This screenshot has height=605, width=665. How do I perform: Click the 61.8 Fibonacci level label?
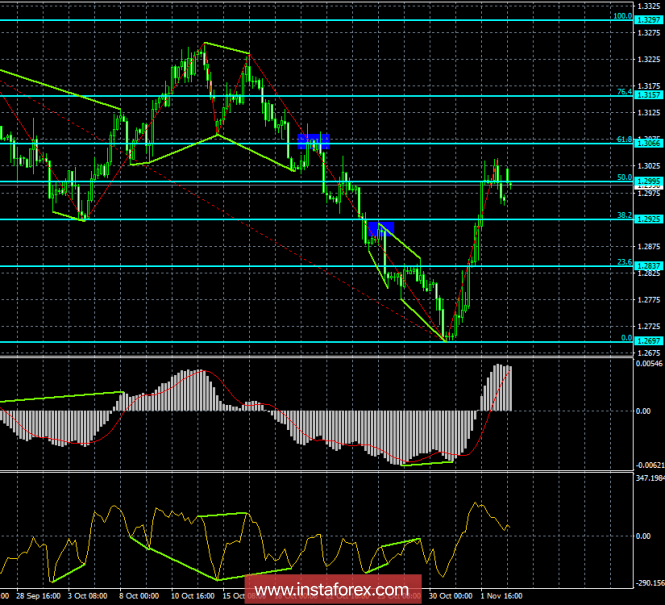point(622,140)
